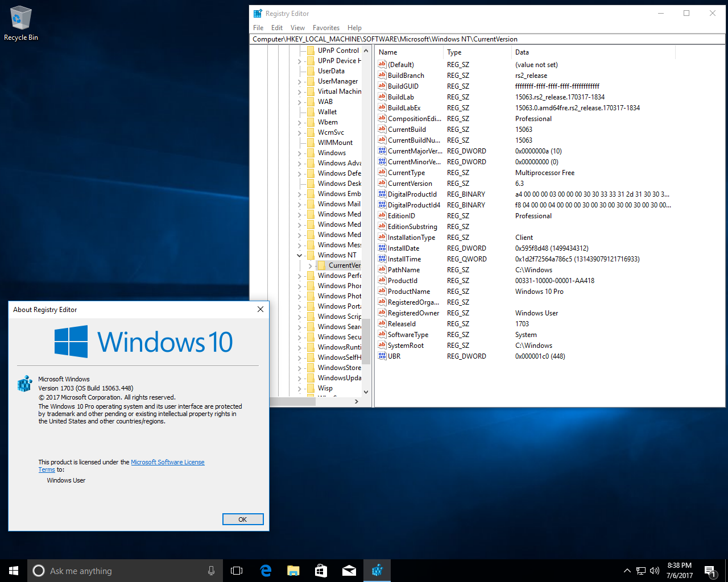Click the CurrentMajorVer DWORD value icon
This screenshot has width=728, height=582.
382,151
